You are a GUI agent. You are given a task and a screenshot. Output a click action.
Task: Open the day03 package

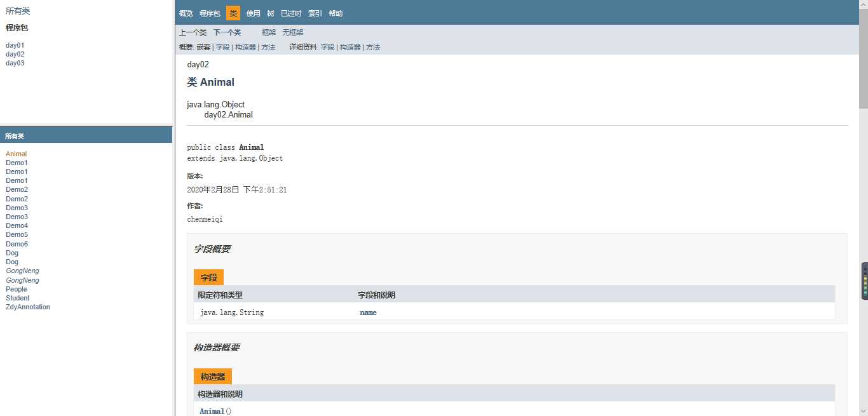[x=15, y=63]
